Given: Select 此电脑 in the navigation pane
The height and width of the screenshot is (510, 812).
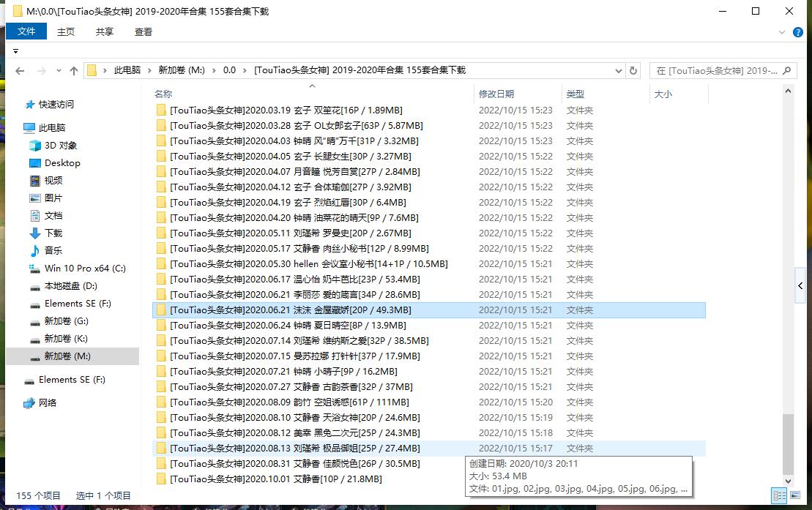Looking at the screenshot, I should [52, 127].
